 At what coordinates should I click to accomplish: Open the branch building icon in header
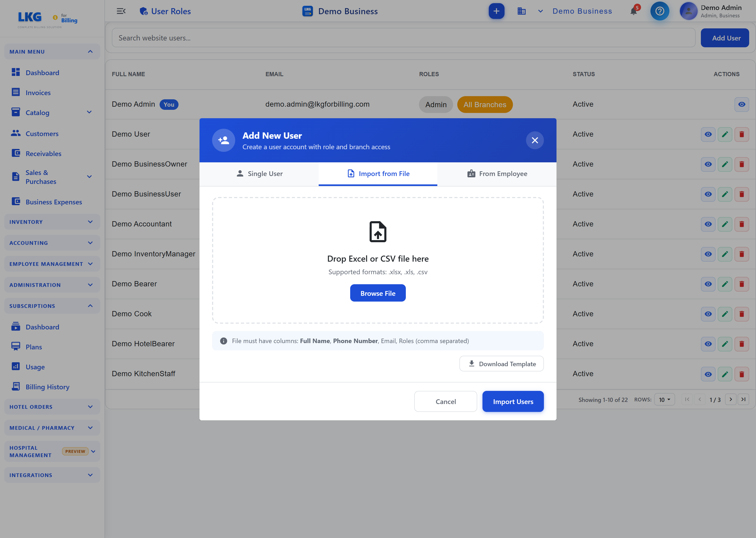click(521, 11)
